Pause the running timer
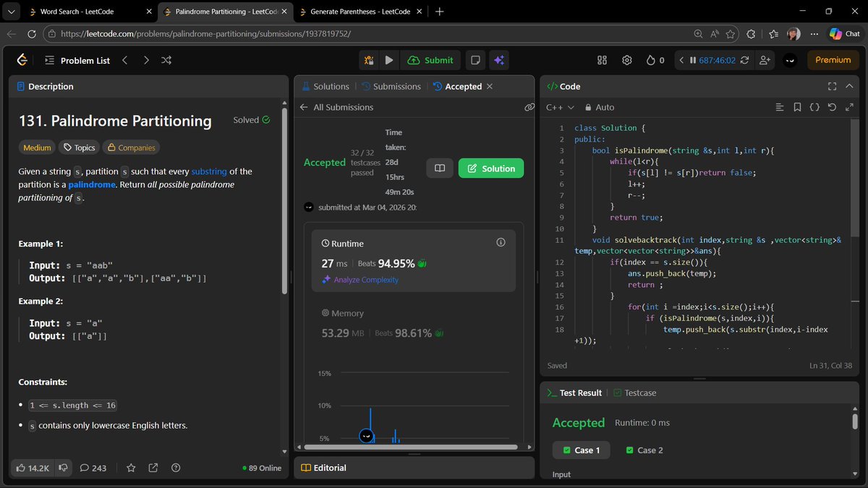The image size is (868, 488). (693, 61)
